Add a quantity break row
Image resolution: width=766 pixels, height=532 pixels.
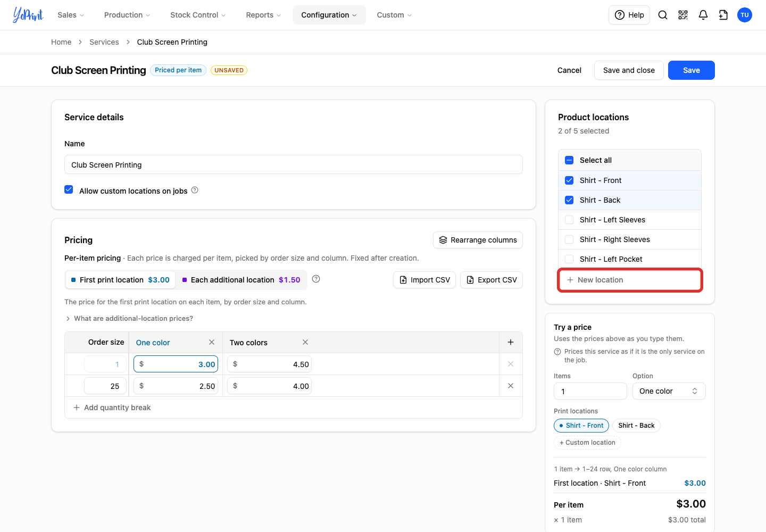pos(112,408)
